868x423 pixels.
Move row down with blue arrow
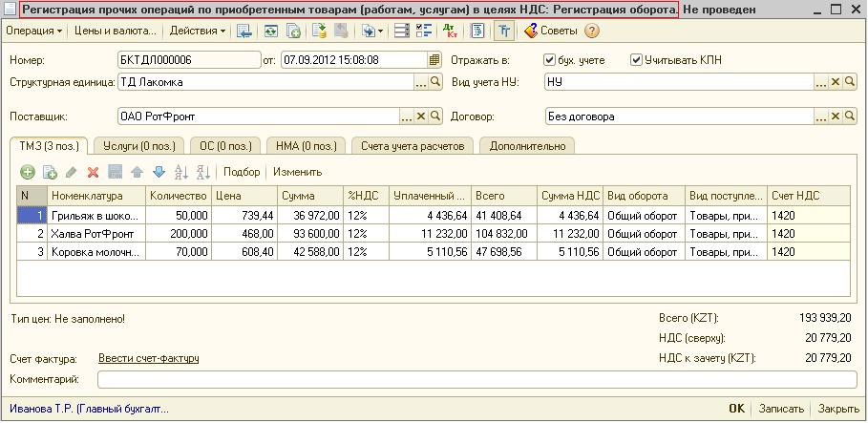158,173
